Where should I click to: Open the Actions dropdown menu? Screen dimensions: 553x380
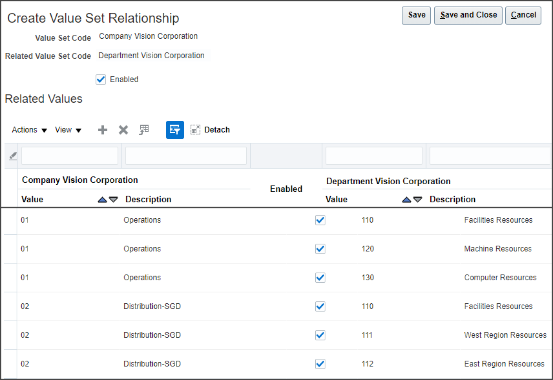pos(29,130)
